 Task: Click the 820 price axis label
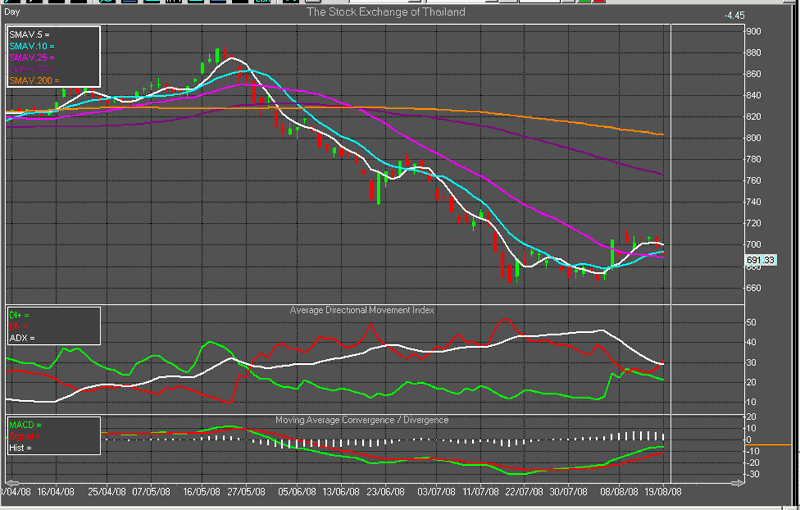[x=754, y=117]
